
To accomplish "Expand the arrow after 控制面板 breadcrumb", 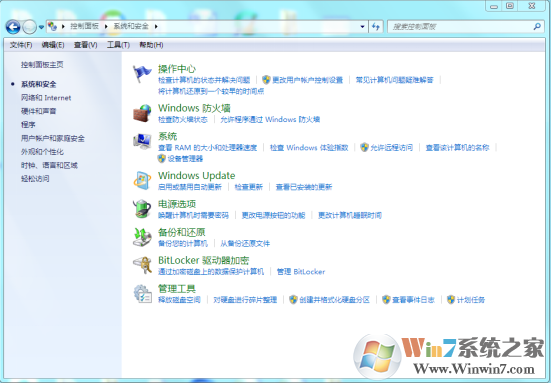I will pyautogui.click(x=106, y=26).
